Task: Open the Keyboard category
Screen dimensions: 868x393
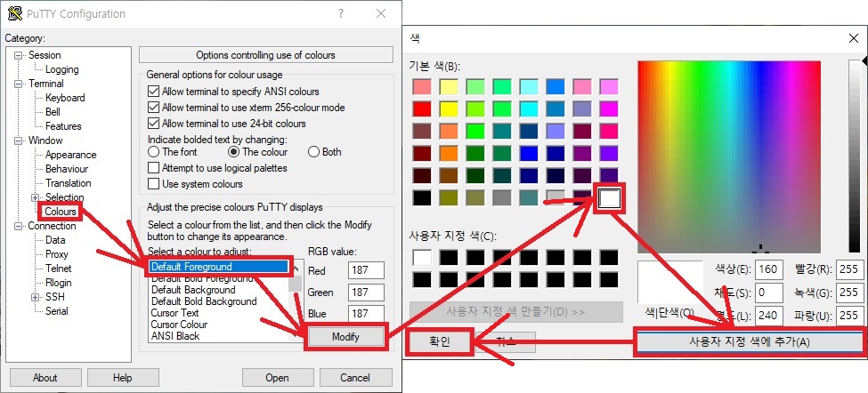Action: [x=65, y=98]
